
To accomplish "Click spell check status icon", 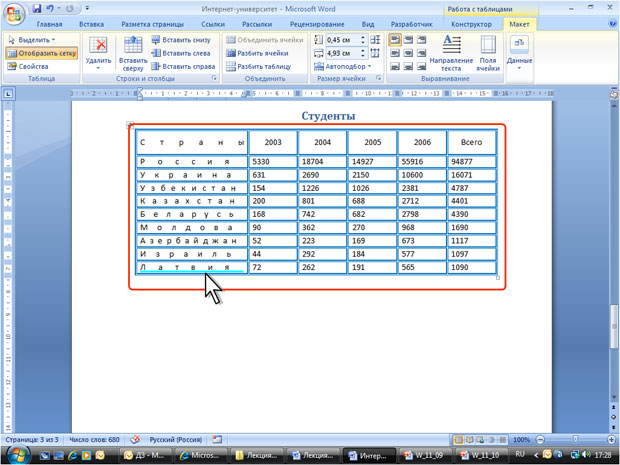I will pos(135,439).
